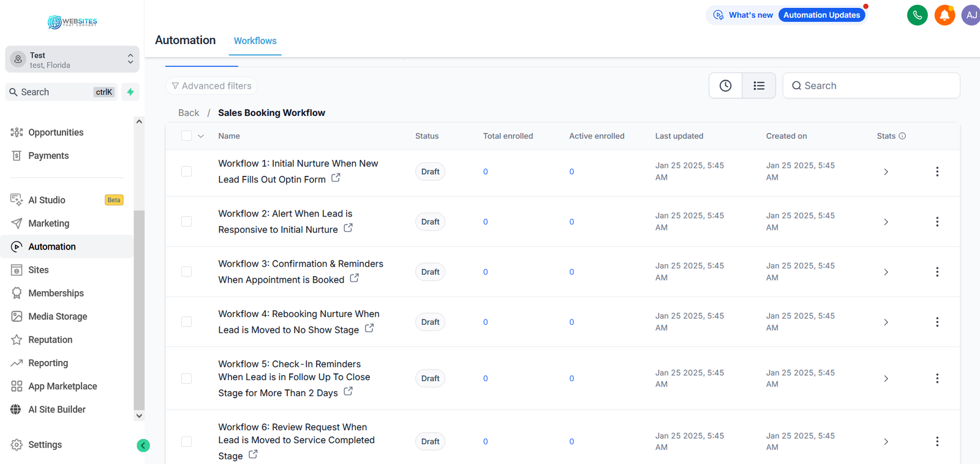The image size is (980, 464).
Task: Select the Workflows tab
Action: (255, 41)
